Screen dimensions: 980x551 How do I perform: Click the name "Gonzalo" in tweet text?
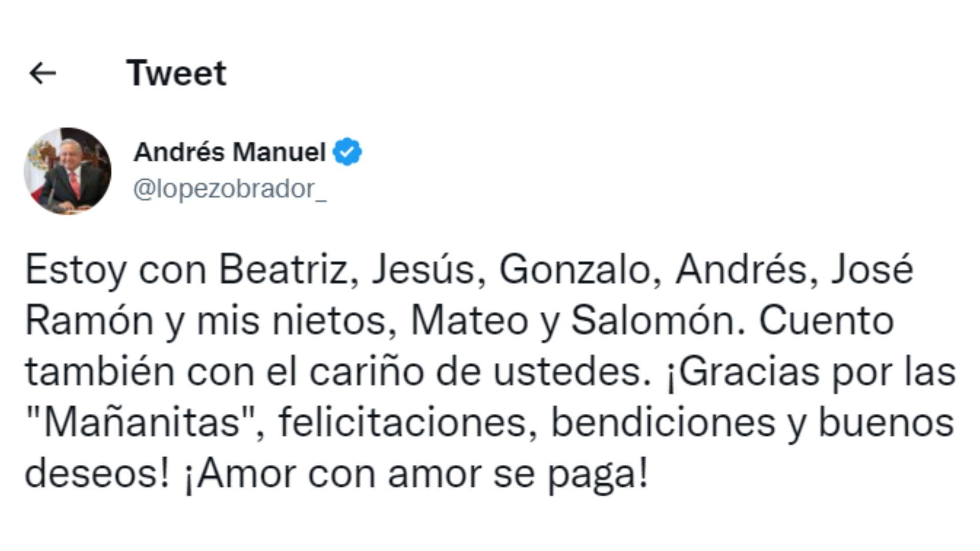[574, 269]
